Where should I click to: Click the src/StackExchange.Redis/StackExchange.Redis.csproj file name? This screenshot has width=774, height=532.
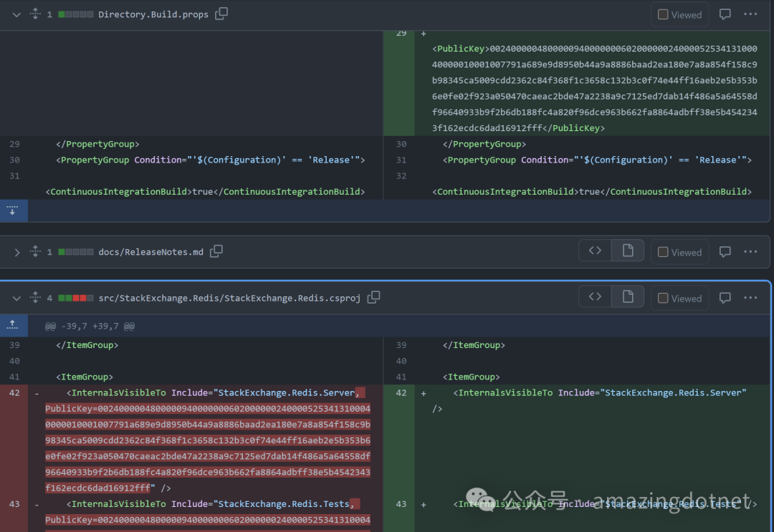pos(229,299)
